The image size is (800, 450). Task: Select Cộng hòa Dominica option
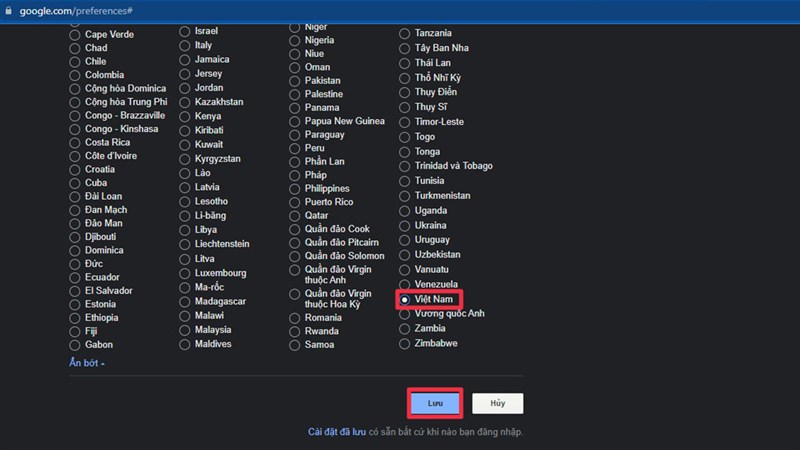click(x=75, y=89)
